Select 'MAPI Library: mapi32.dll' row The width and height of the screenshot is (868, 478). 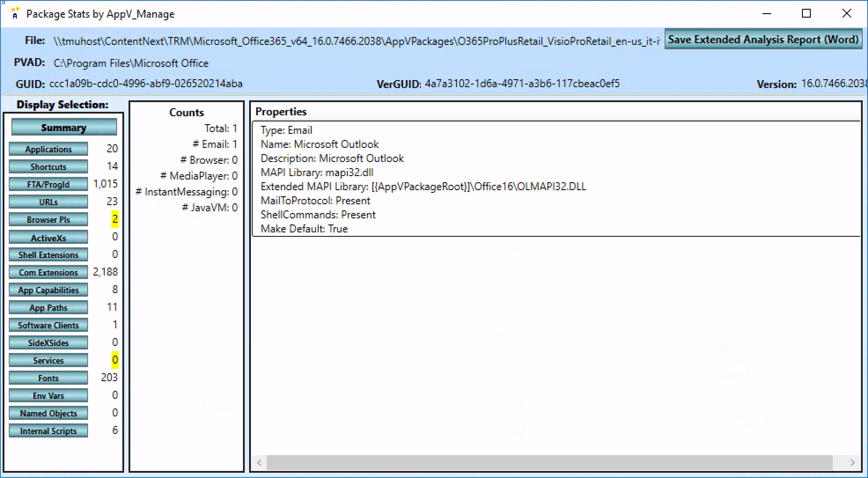pos(317,173)
